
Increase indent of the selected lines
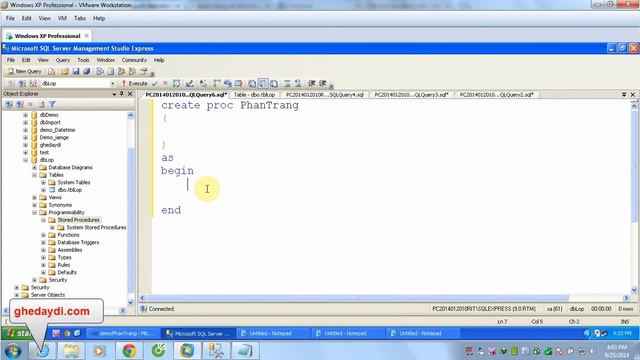coord(323,83)
